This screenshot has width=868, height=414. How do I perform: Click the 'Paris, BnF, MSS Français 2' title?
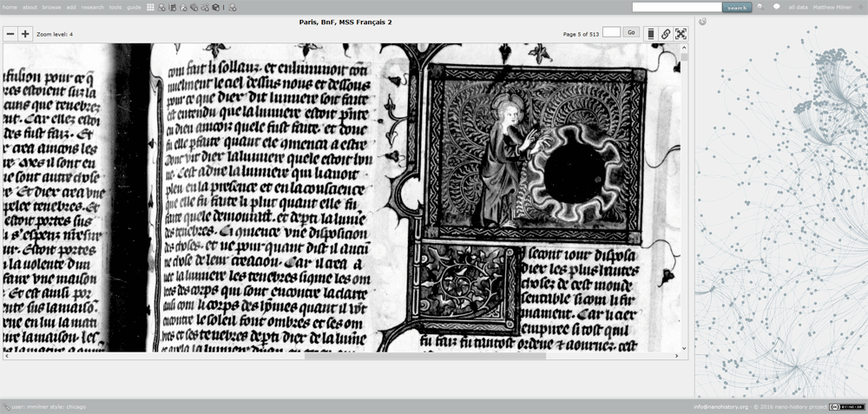point(345,23)
